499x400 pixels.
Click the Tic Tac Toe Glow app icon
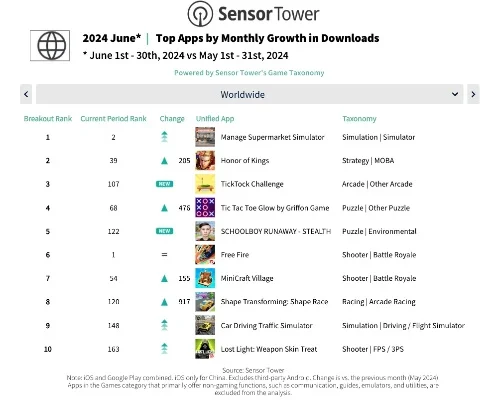point(205,208)
